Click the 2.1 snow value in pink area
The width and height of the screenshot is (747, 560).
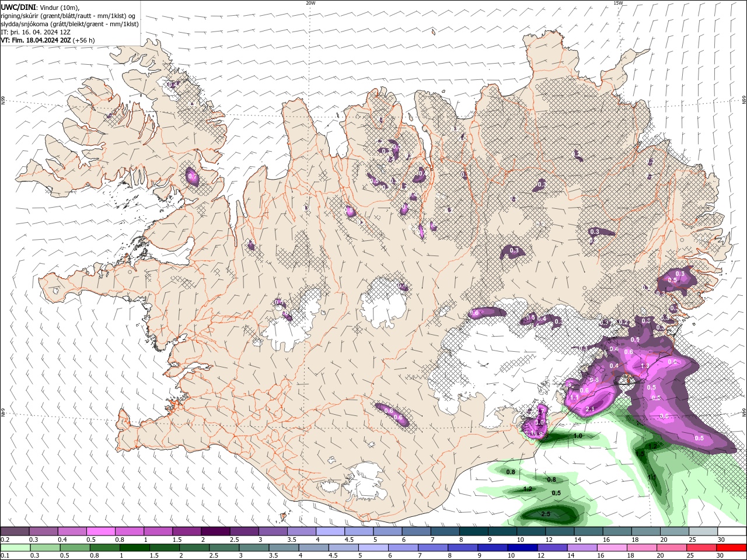coord(590,409)
